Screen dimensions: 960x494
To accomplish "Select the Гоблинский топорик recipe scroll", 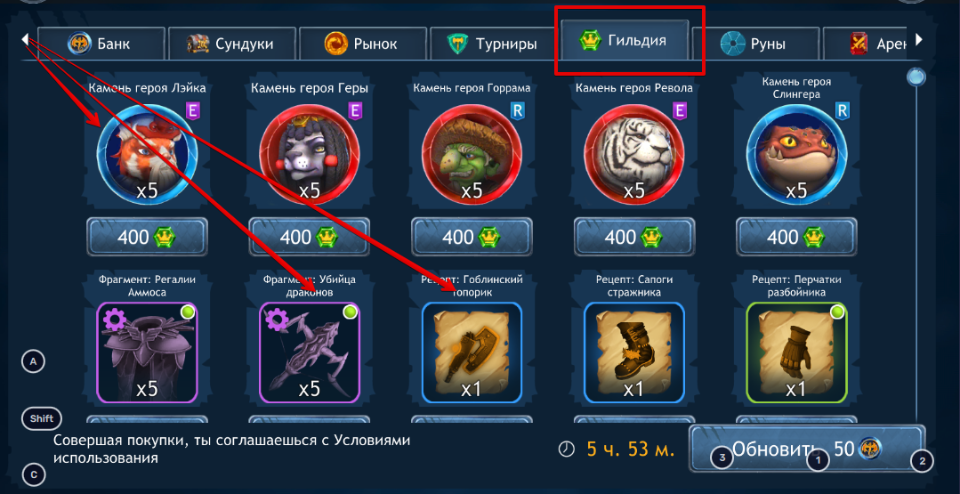I will 472,352.
